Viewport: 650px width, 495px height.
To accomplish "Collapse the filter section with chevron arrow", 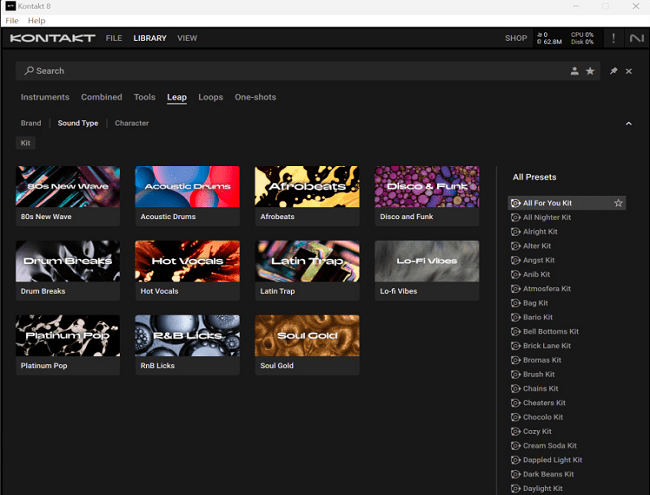I will click(x=628, y=123).
